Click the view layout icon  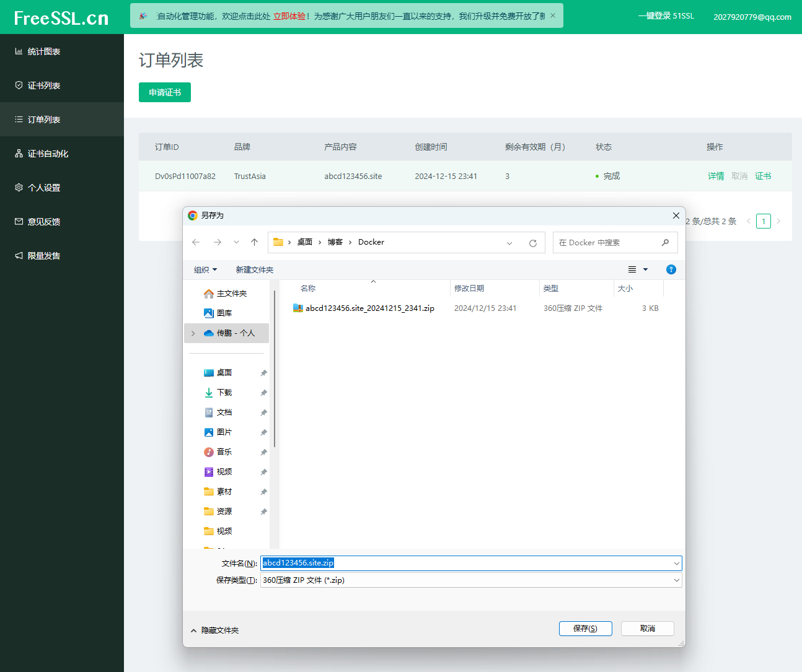[x=632, y=269]
